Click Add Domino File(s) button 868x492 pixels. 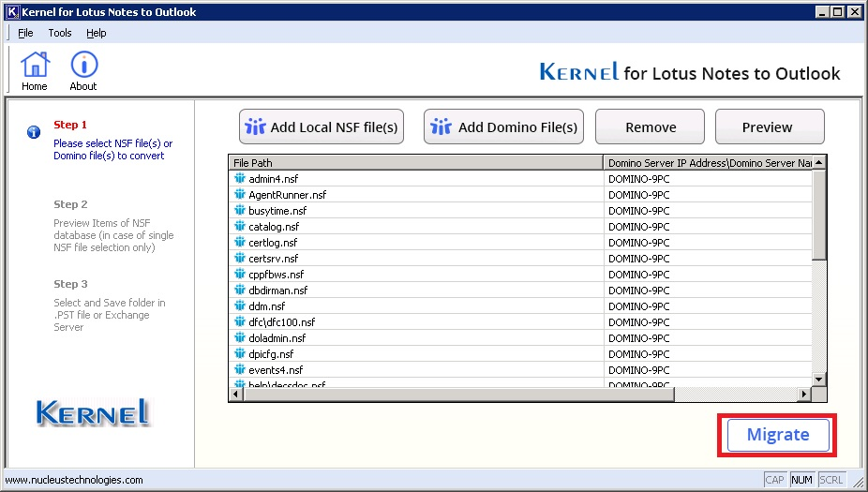(x=503, y=127)
